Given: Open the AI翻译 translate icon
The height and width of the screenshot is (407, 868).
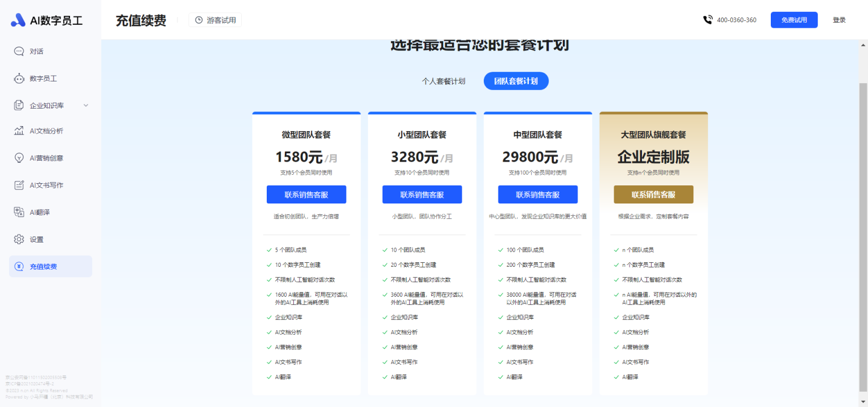Looking at the screenshot, I should pyautogui.click(x=19, y=212).
